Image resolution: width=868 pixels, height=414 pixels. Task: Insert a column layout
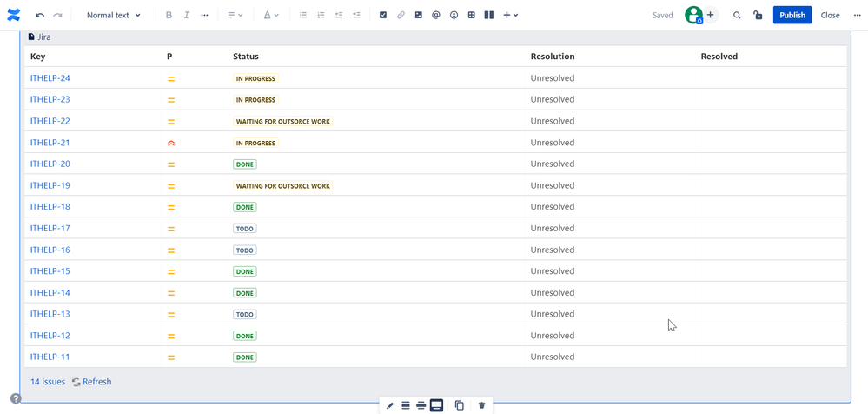tap(489, 15)
